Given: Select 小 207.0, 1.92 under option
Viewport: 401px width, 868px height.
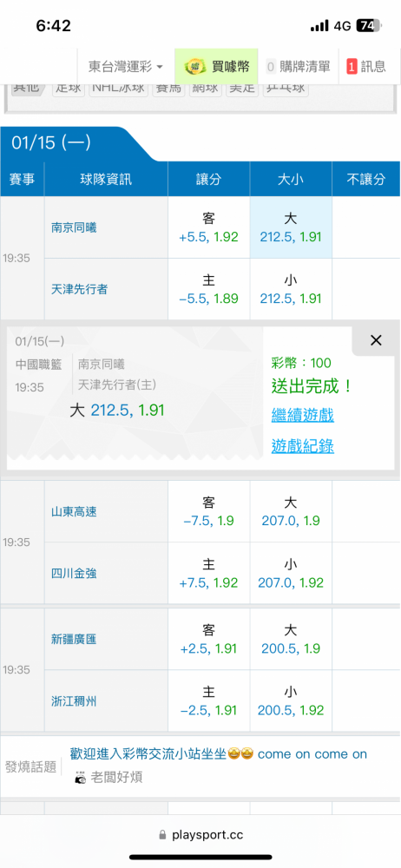Looking at the screenshot, I should pyautogui.click(x=291, y=574).
